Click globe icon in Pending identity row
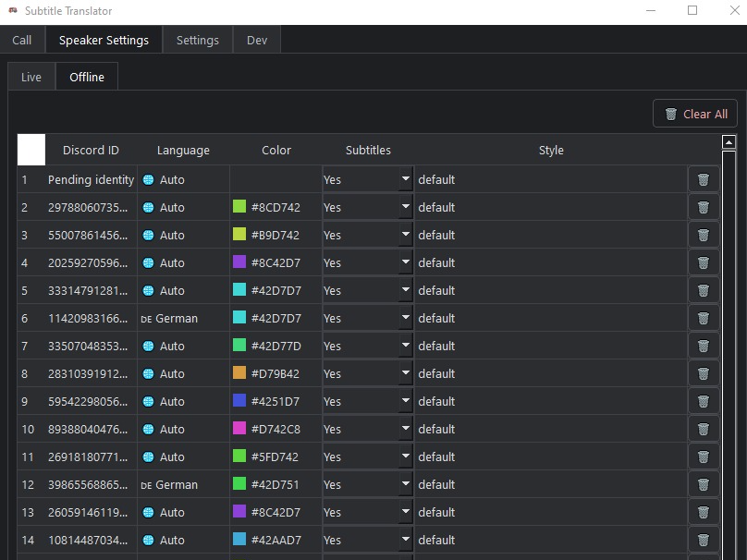The height and width of the screenshot is (560, 747). (149, 179)
